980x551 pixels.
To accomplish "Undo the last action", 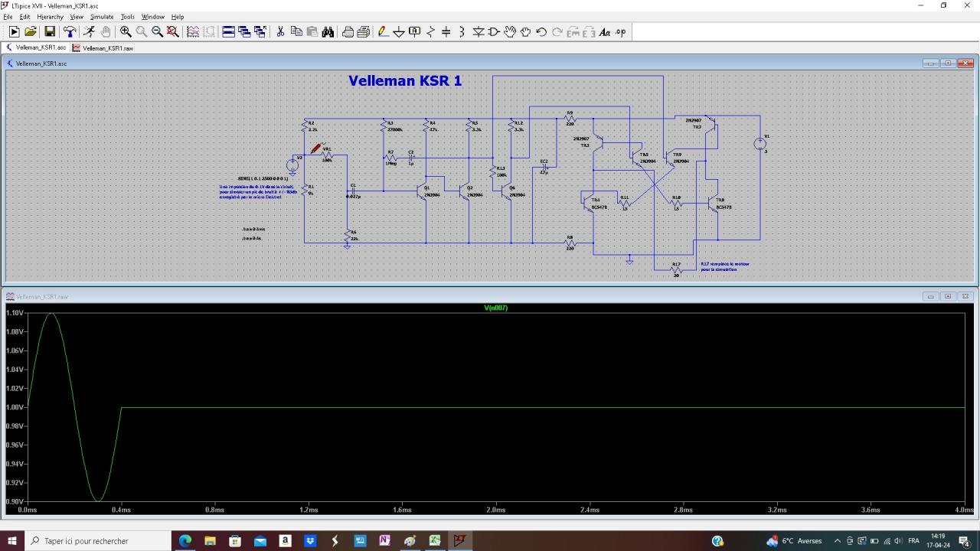I will click(541, 31).
